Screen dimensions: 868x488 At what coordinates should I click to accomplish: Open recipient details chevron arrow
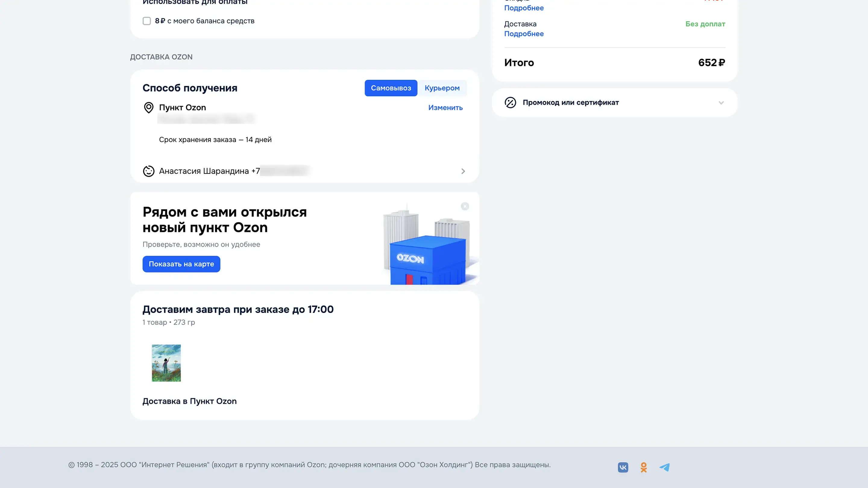pyautogui.click(x=463, y=171)
